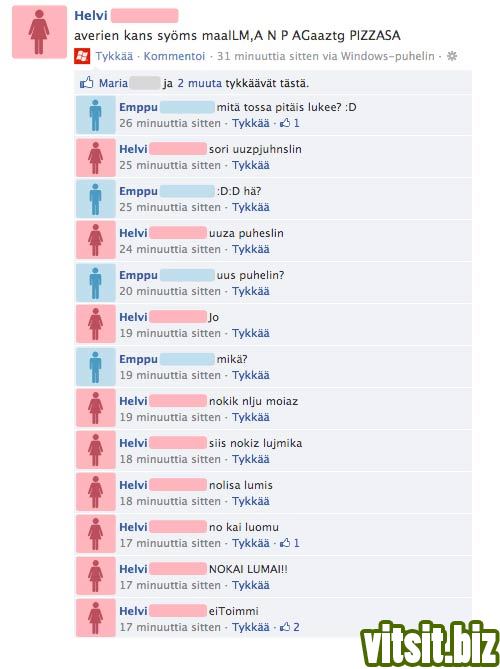500x669 pixels.
Task: Open Helvi's avatar beside the 'NOKAI LUMAI!!' comment
Action: tap(96, 577)
